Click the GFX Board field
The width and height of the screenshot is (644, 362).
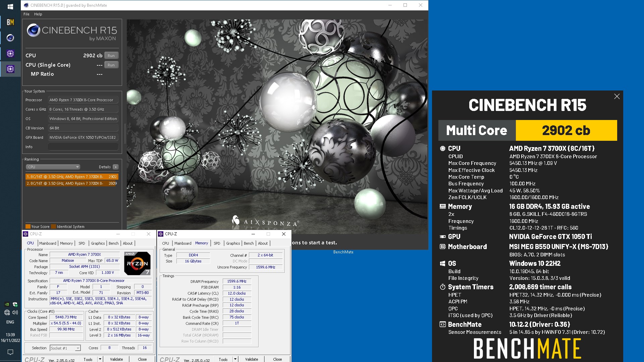83,137
